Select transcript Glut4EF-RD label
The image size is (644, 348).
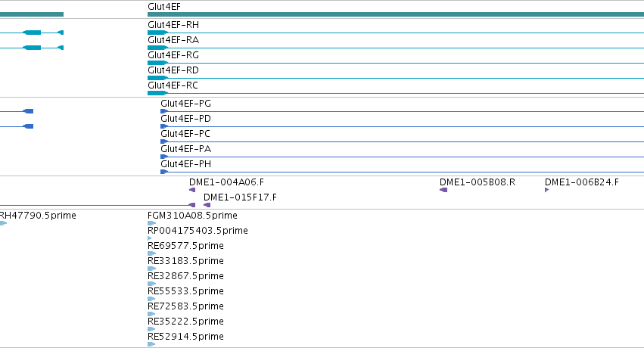click(173, 70)
